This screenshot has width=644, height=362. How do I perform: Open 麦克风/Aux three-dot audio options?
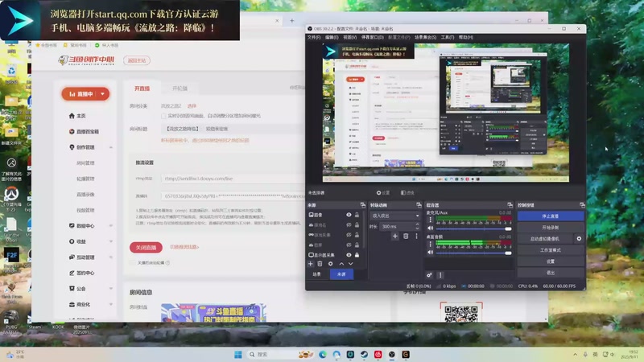coord(430,220)
